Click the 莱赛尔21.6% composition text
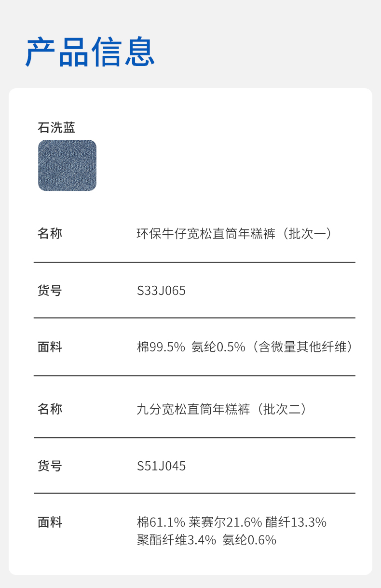This screenshot has width=381, height=588. [225, 522]
